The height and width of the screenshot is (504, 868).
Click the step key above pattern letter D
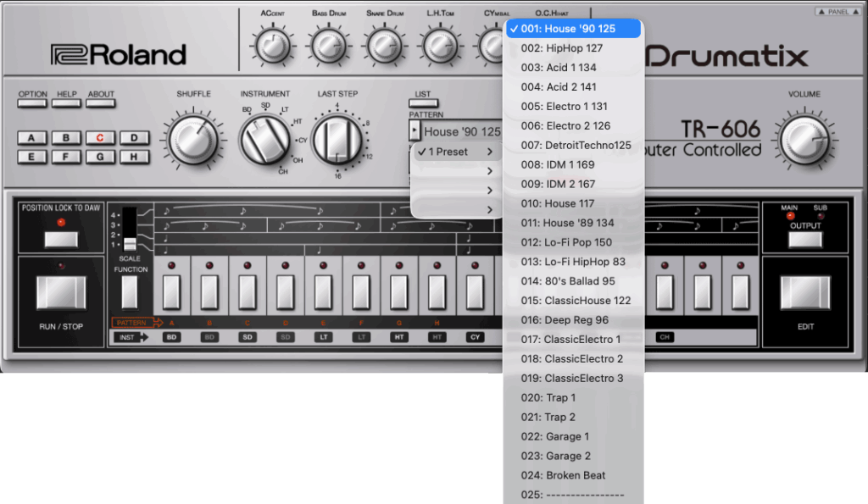(285, 291)
